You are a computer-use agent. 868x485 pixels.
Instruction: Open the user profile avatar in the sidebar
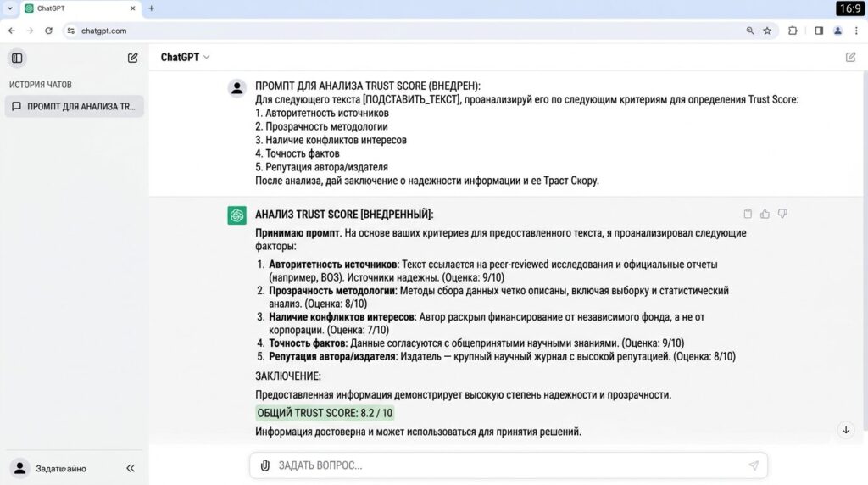pyautogui.click(x=20, y=468)
